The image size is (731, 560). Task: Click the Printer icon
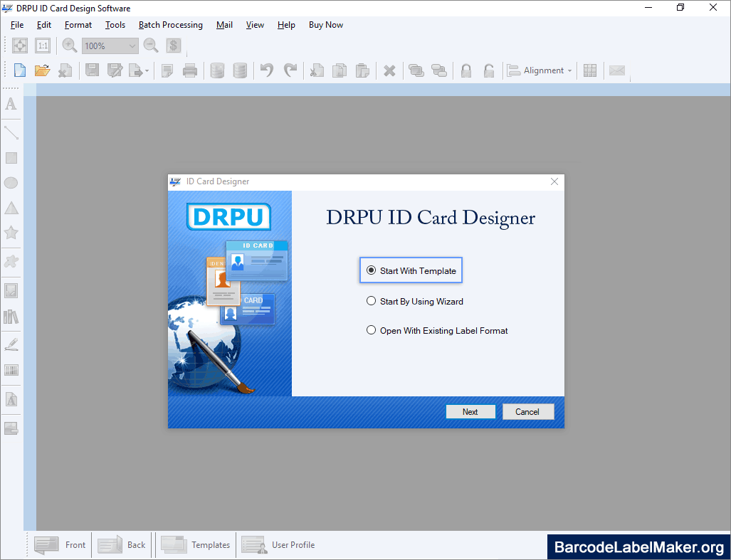(x=190, y=70)
